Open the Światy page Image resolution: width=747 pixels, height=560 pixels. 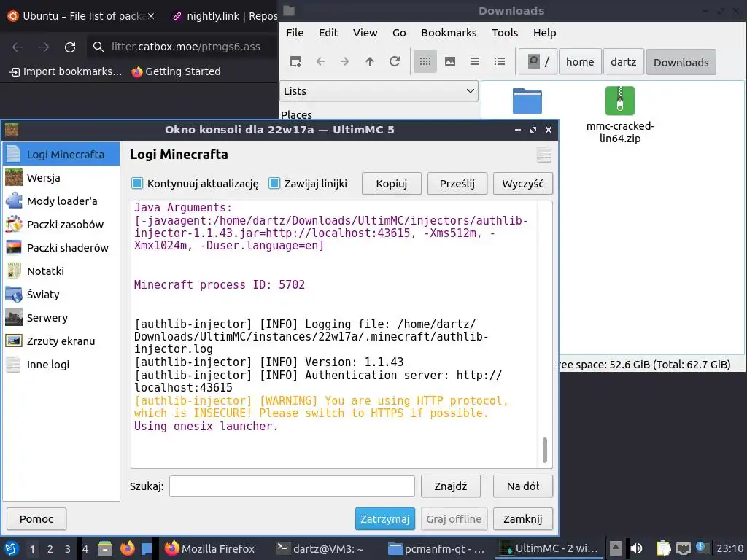point(61,295)
